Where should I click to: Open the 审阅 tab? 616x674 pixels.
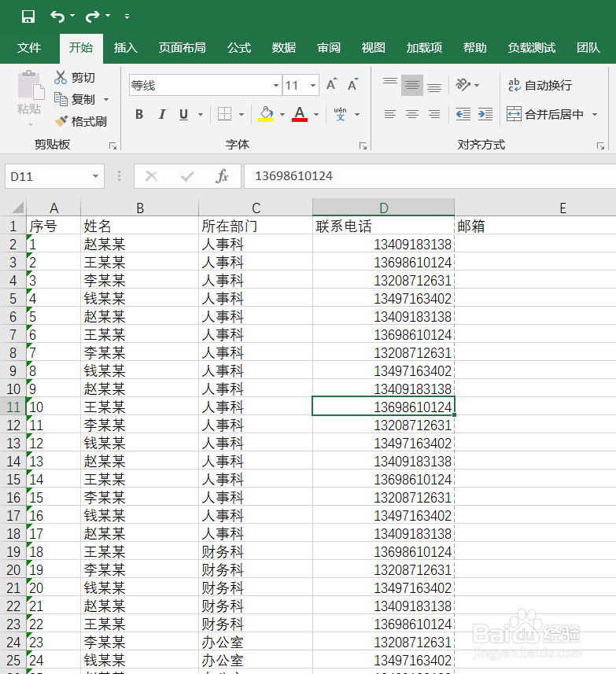pyautogui.click(x=329, y=47)
